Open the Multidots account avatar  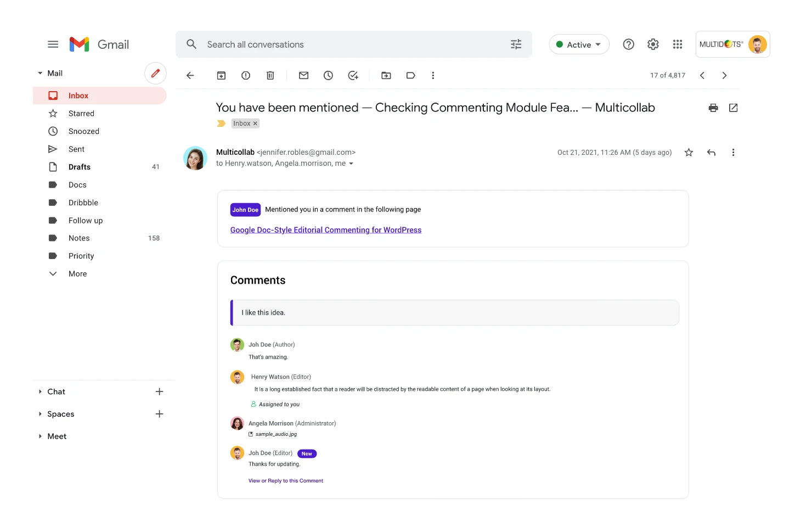tap(758, 44)
